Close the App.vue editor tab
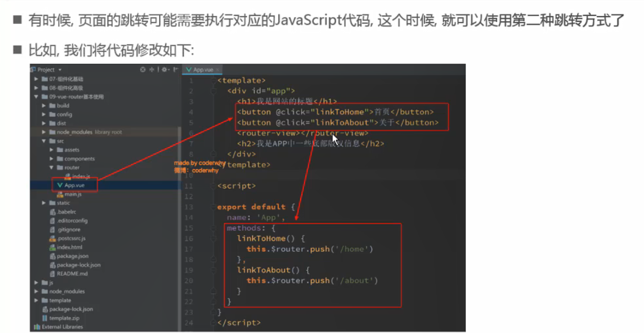 point(218,70)
